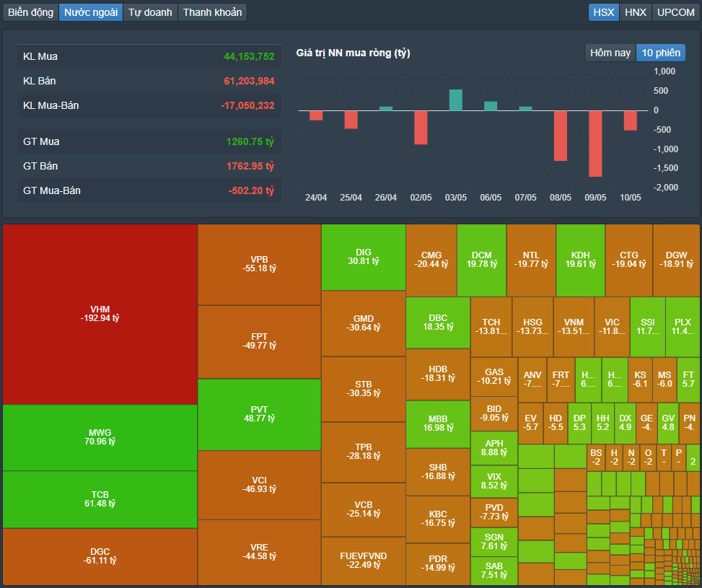702x588 pixels.
Task: Click the PLX treemap tile
Action: pyautogui.click(x=683, y=327)
